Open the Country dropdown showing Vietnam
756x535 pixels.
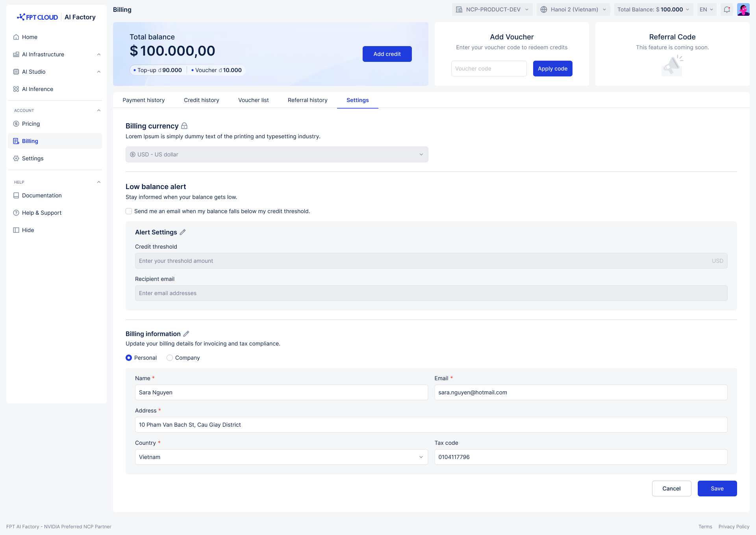281,457
